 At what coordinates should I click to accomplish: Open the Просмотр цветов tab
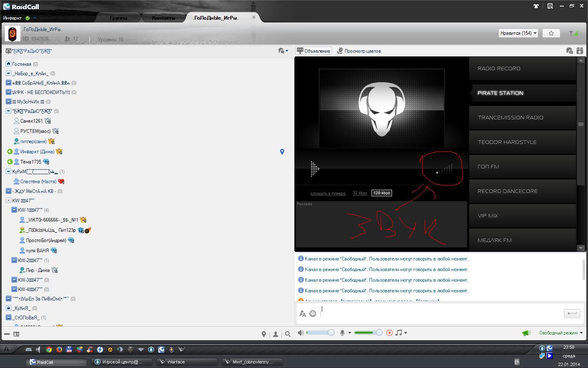pos(359,51)
